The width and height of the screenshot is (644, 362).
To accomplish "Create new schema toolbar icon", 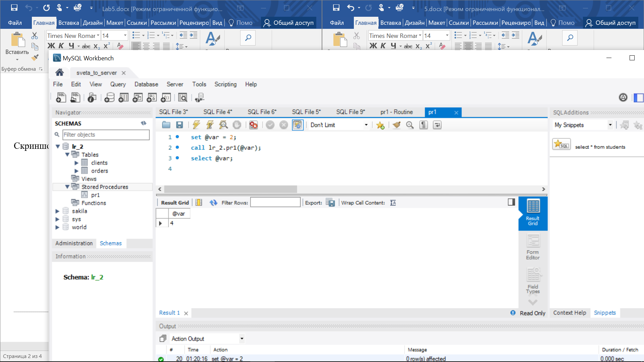I will (x=109, y=98).
